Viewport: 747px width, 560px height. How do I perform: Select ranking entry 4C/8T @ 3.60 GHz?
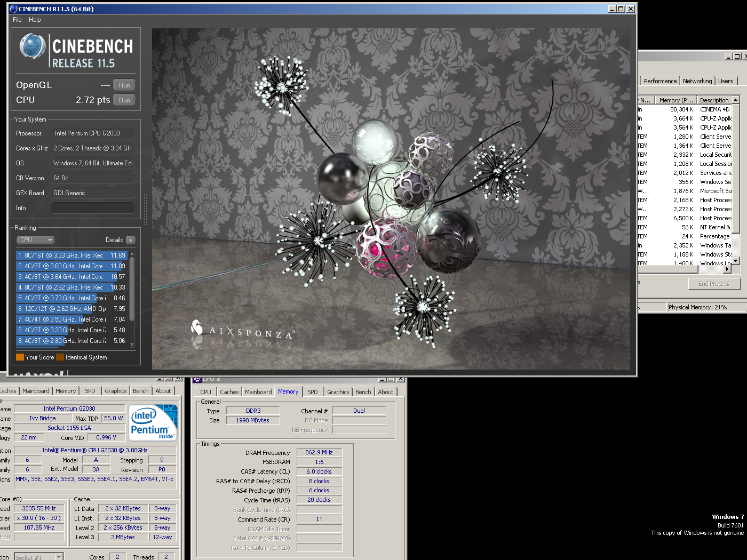pos(71,266)
